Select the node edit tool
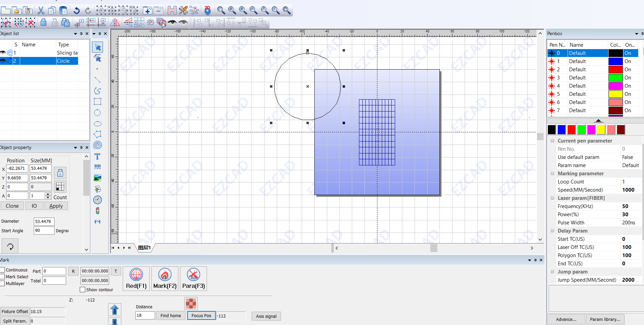644x325 pixels. (x=98, y=58)
